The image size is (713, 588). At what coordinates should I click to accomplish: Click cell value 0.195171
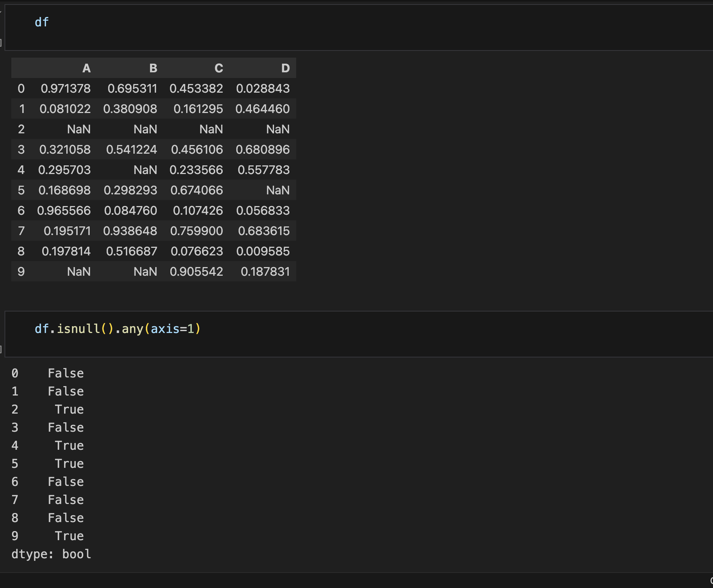67,231
